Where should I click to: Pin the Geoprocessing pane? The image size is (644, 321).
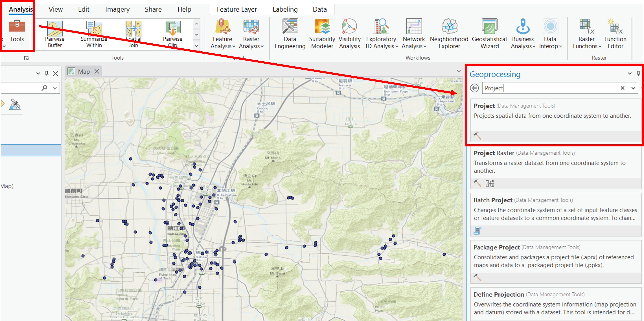(638, 73)
